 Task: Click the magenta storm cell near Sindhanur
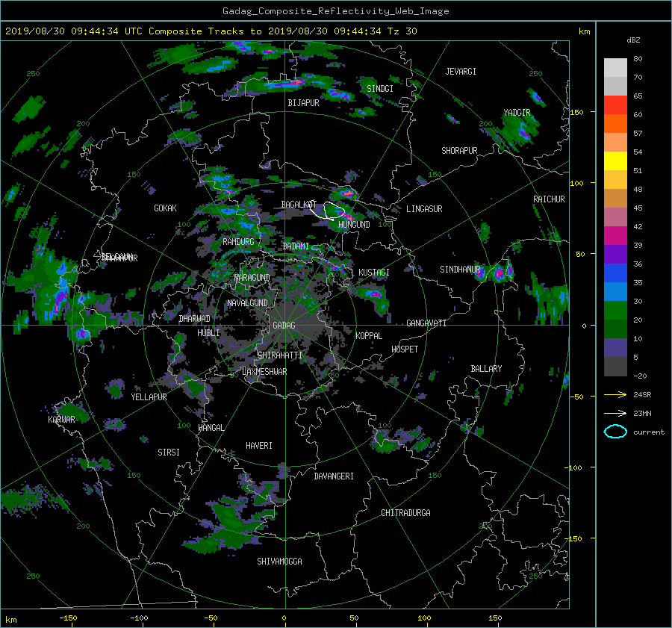499,273
